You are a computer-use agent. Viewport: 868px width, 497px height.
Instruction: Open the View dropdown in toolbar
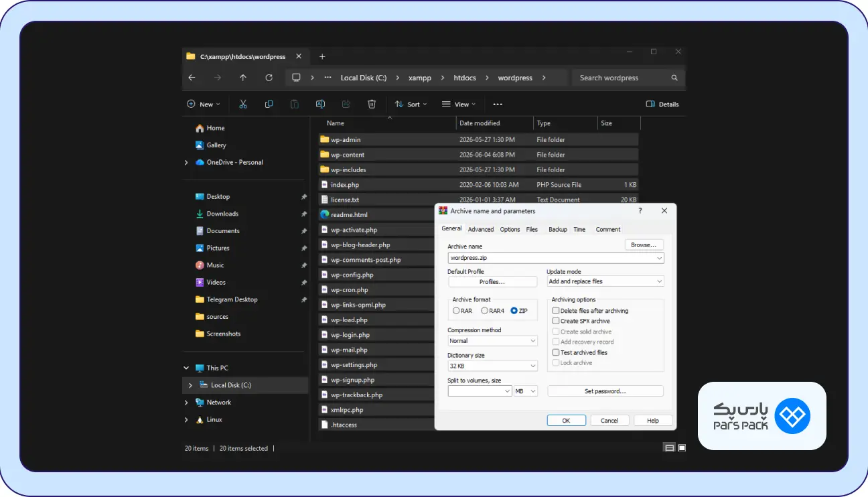pyautogui.click(x=459, y=104)
